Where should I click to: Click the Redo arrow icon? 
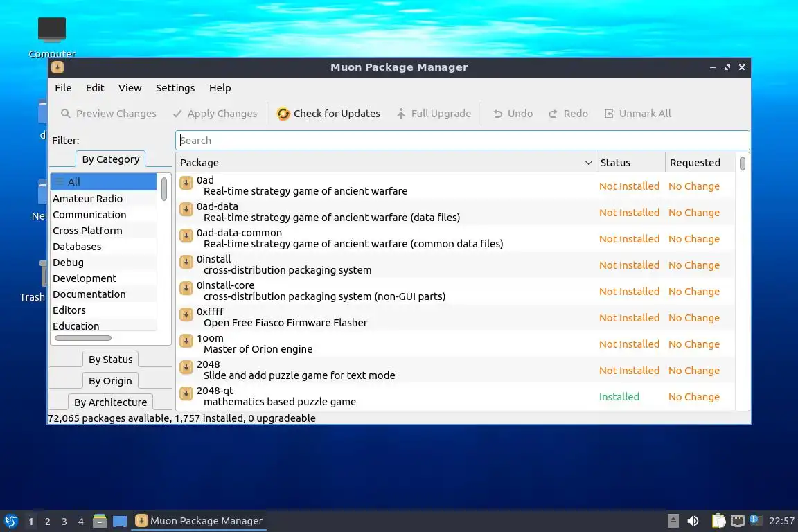(553, 114)
